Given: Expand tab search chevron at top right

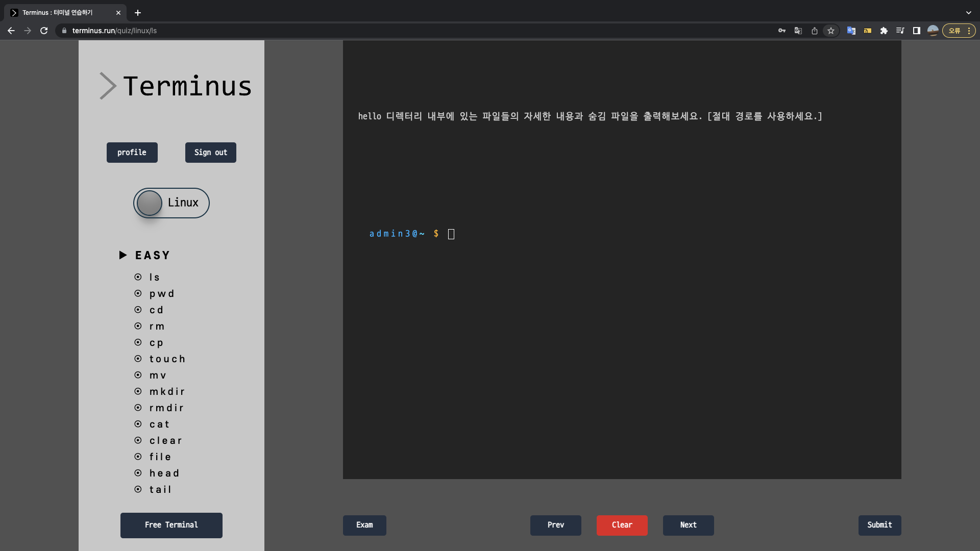Looking at the screenshot, I should pyautogui.click(x=968, y=13).
